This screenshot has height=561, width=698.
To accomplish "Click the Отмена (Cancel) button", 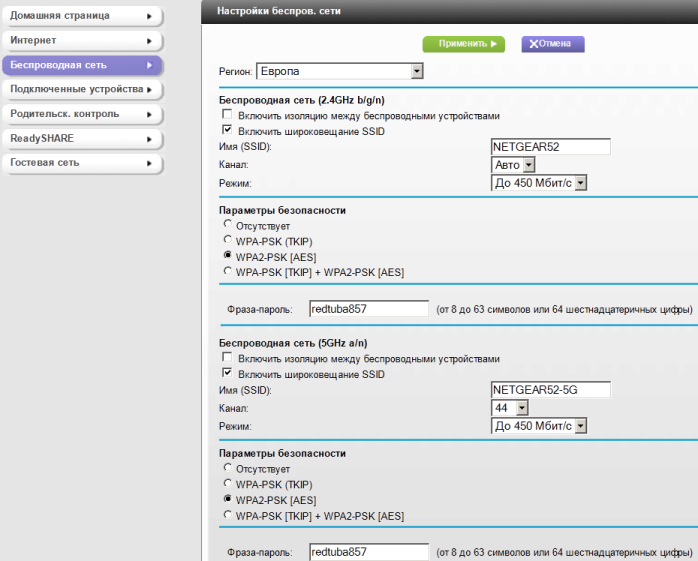I will (x=552, y=44).
